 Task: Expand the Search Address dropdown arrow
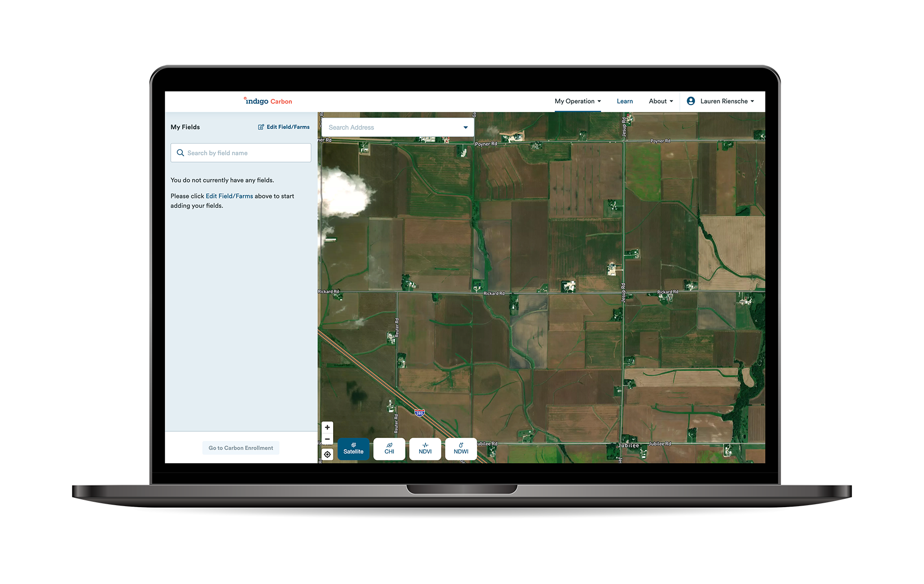465,128
